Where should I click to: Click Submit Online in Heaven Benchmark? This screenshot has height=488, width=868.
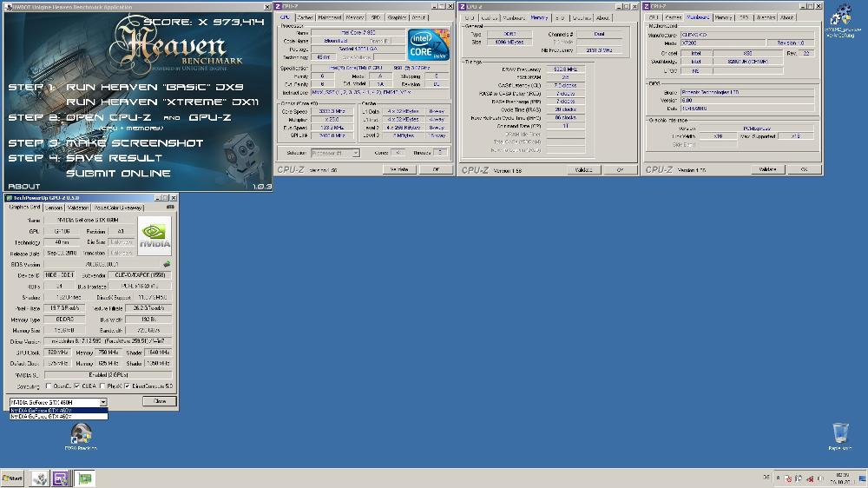[x=118, y=174]
